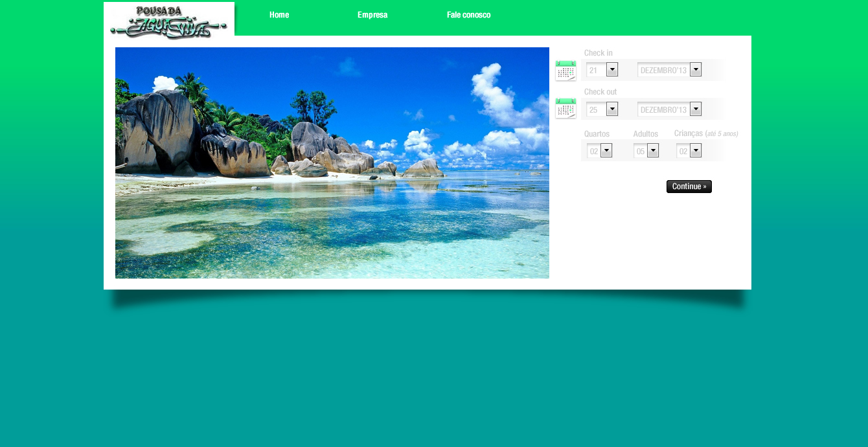This screenshot has height=447, width=868.
Task: Click the Check out DEZEMBRO'13 month field
Action: point(663,109)
